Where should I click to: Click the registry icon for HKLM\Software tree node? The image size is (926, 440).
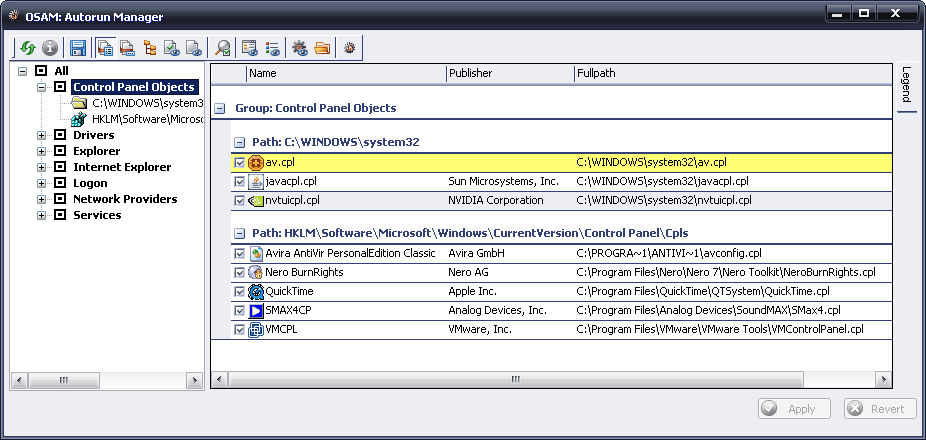coord(79,119)
